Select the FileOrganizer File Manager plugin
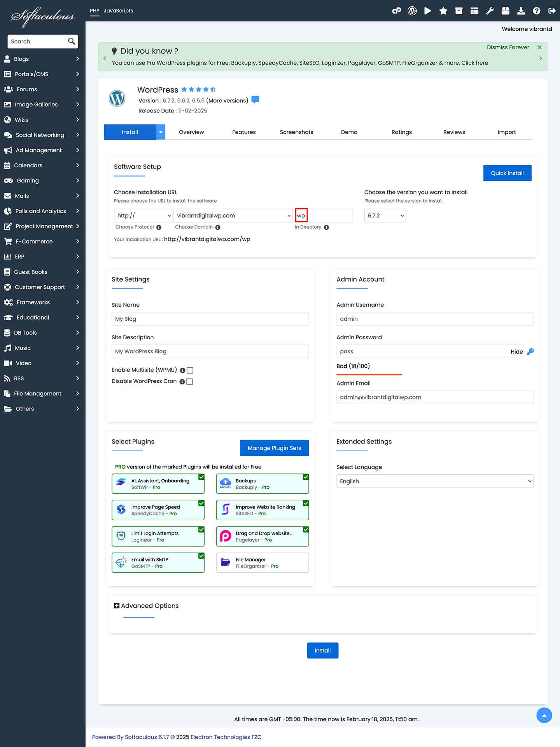Viewport: 560px width, 747px height. [262, 563]
